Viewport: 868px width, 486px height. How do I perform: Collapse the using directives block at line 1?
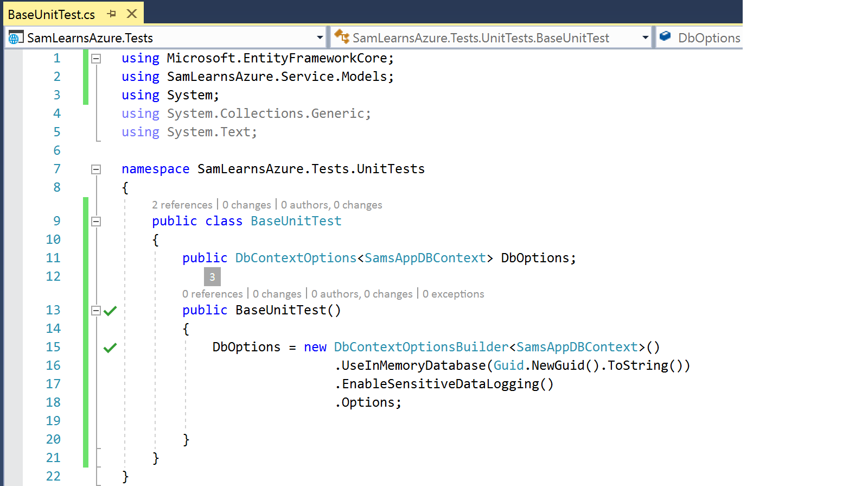[x=96, y=59]
